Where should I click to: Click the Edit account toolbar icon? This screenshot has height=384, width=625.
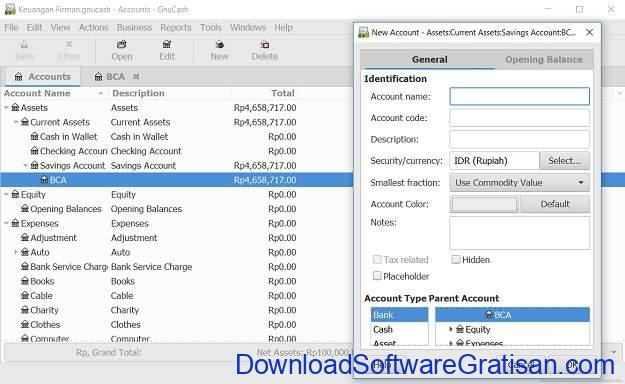[x=167, y=44]
